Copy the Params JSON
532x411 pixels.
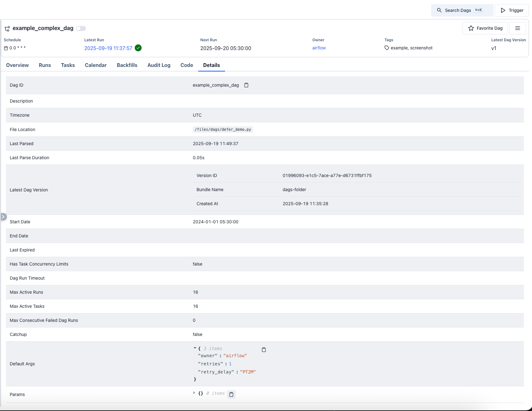click(231, 394)
